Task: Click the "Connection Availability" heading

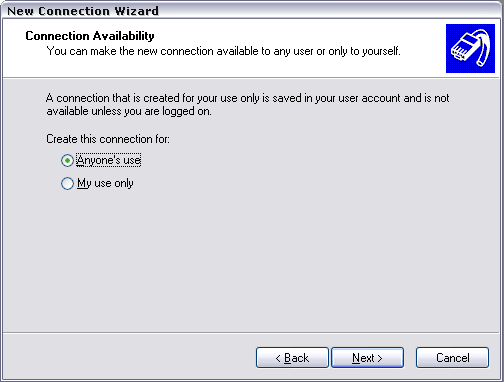Action: 90,36
